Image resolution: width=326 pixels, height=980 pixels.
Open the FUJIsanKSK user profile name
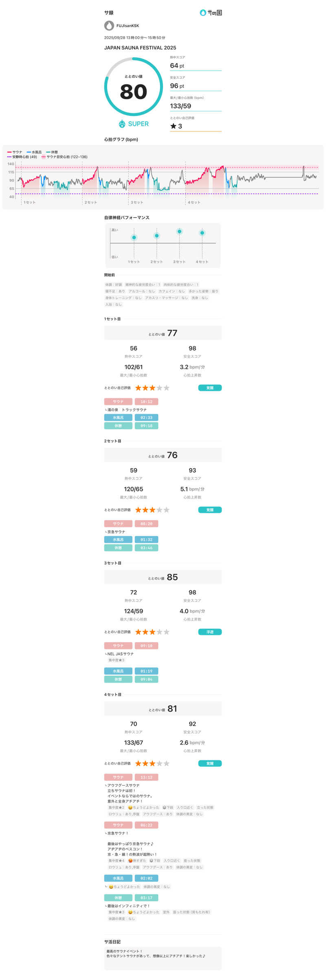128,26
